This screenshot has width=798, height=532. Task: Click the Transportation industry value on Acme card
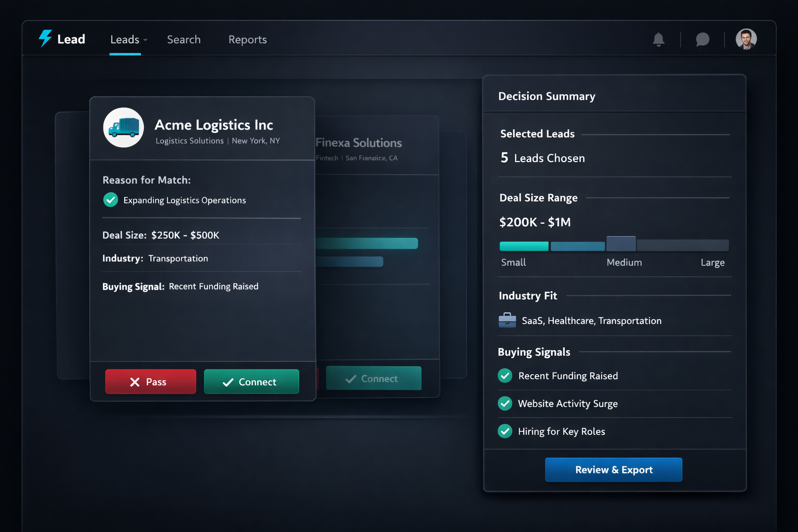tap(178, 258)
